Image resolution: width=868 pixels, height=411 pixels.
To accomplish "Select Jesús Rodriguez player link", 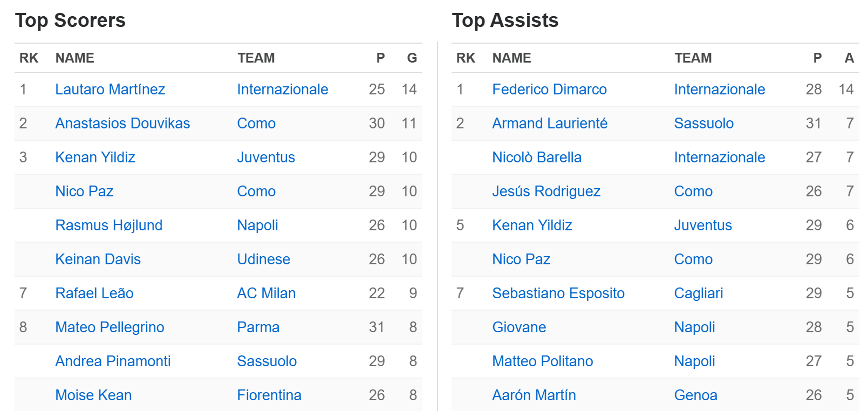I will pos(546,191).
